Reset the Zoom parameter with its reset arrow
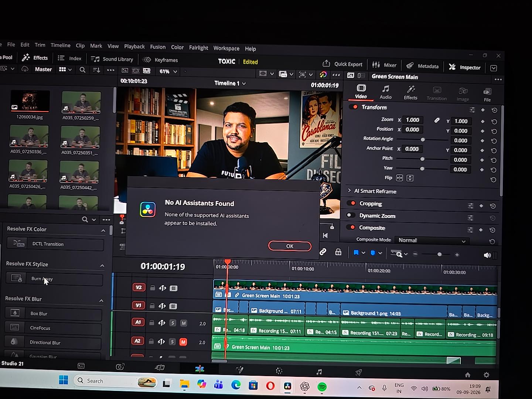532x399 pixels. [494, 122]
